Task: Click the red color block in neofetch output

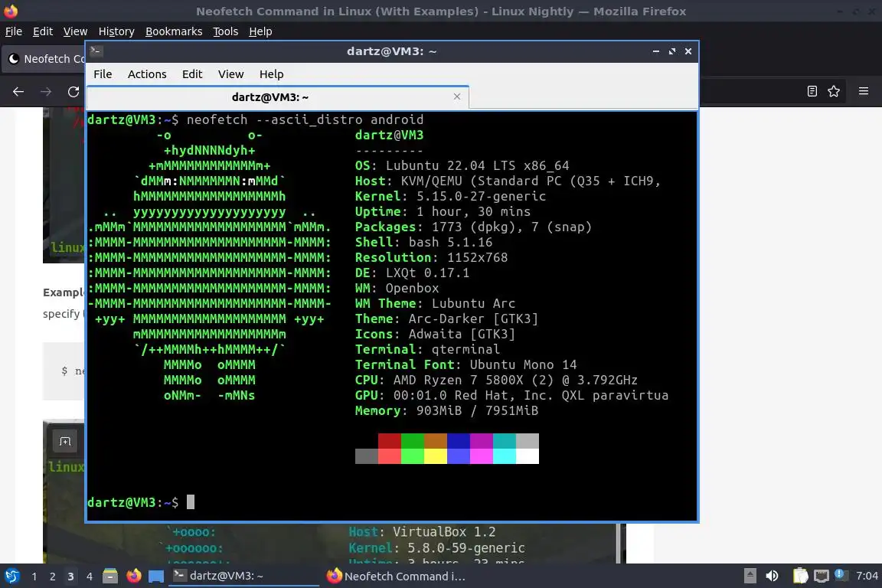Action: [389, 440]
